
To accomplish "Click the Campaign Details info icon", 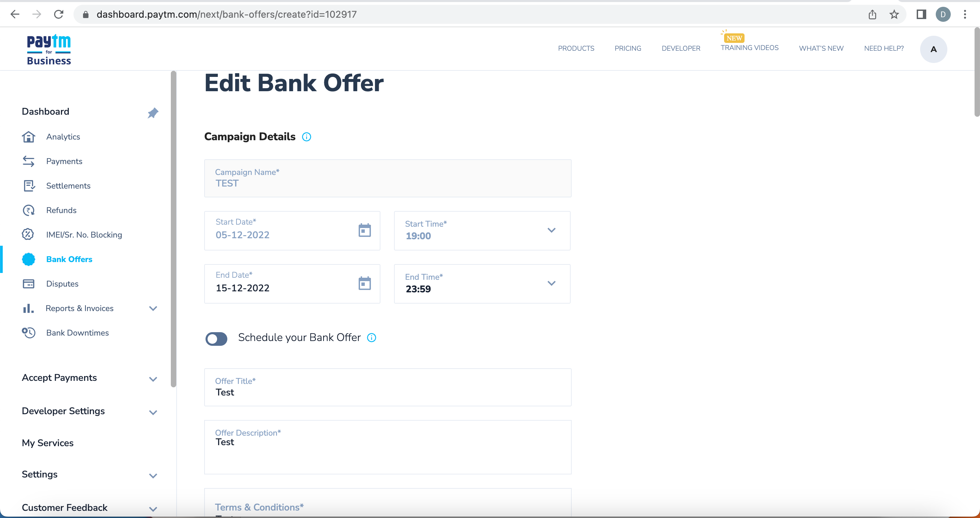I will coord(306,137).
